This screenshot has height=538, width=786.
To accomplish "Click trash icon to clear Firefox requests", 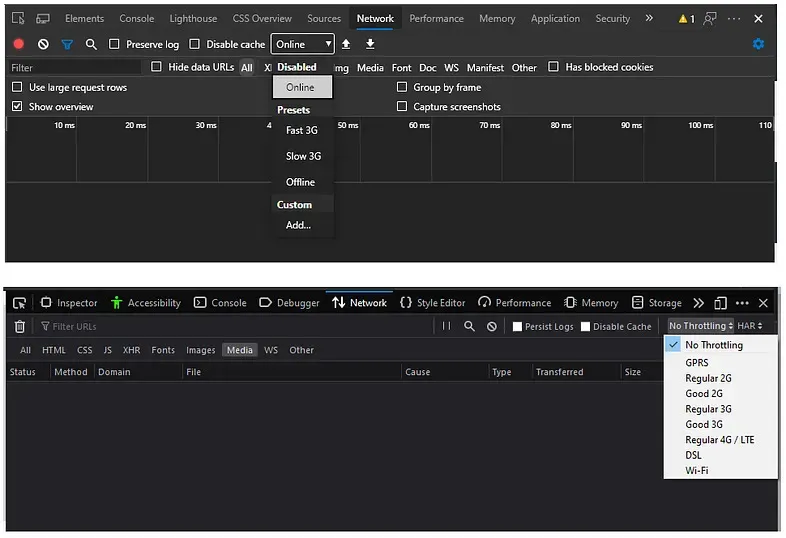I will pos(20,326).
